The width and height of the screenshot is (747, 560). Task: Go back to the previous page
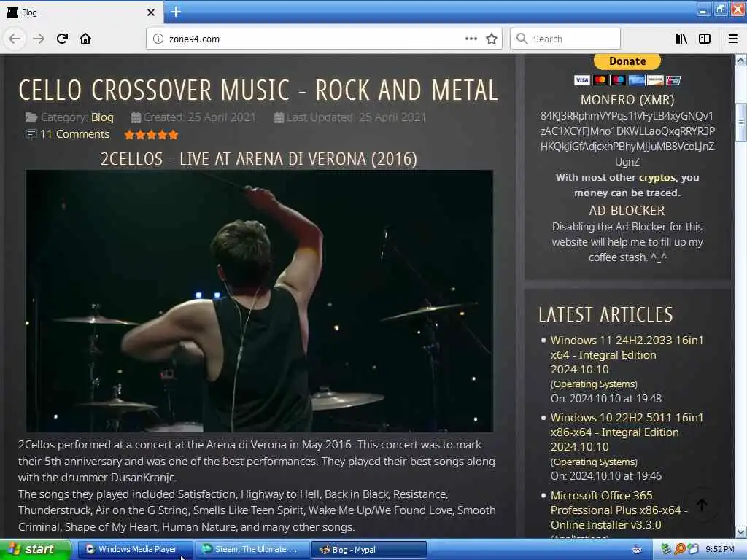click(15, 39)
